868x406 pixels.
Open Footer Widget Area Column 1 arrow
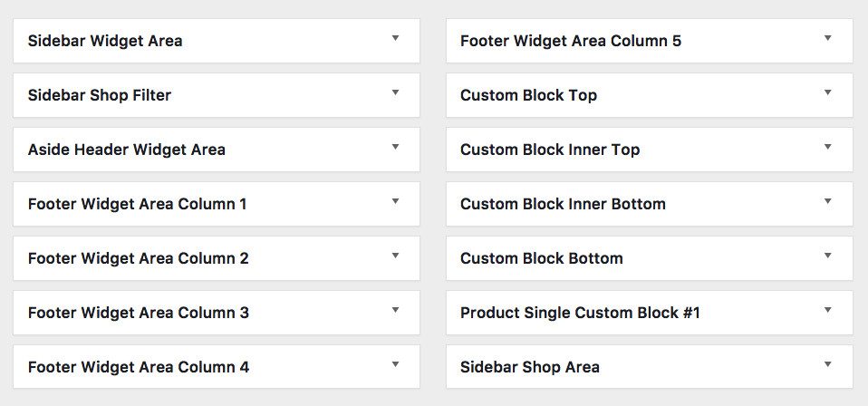click(x=395, y=202)
